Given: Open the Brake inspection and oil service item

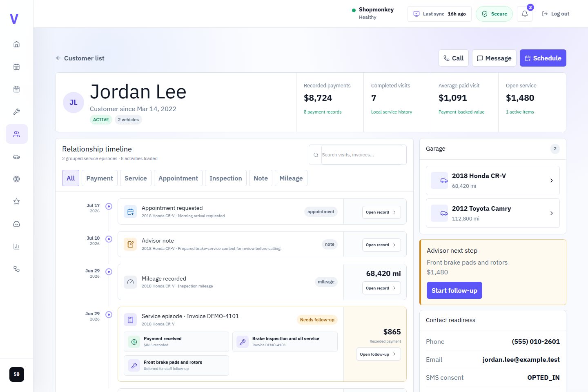Looking at the screenshot, I should click(285, 342).
